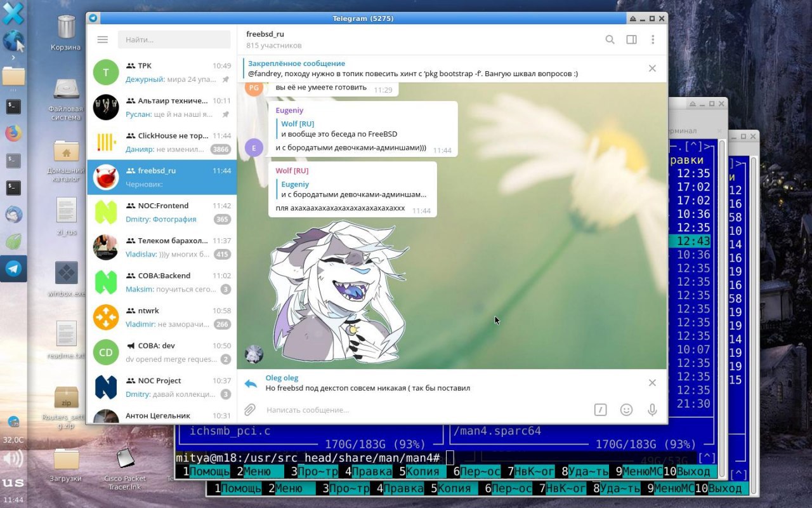Open the volume speaker panel icon
The image size is (812, 508).
(13, 458)
